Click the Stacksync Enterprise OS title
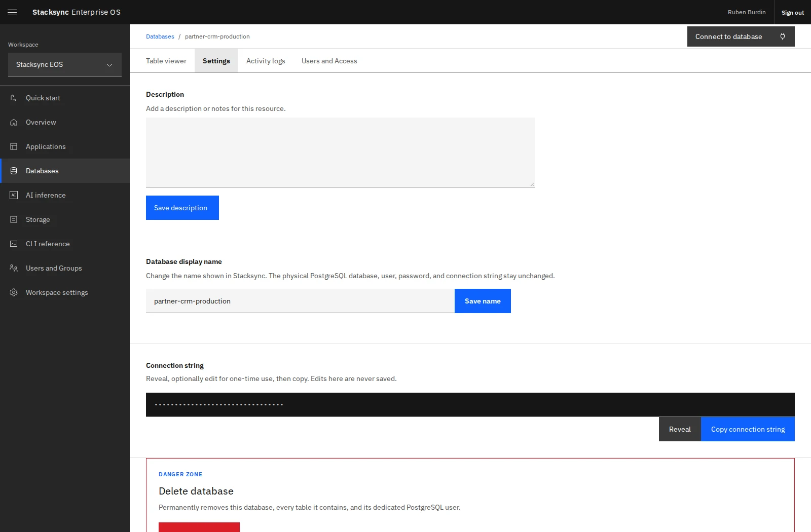The image size is (811, 532). click(77, 12)
